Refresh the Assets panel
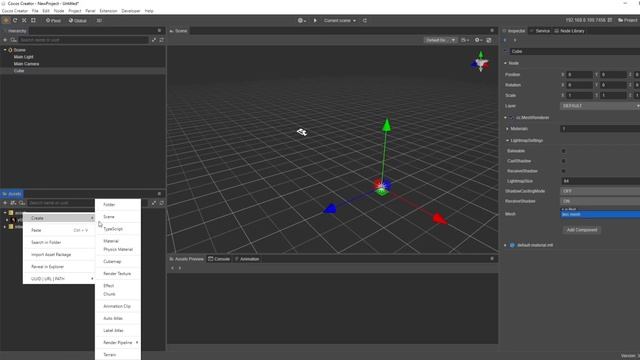640x360 pixels. [162, 203]
